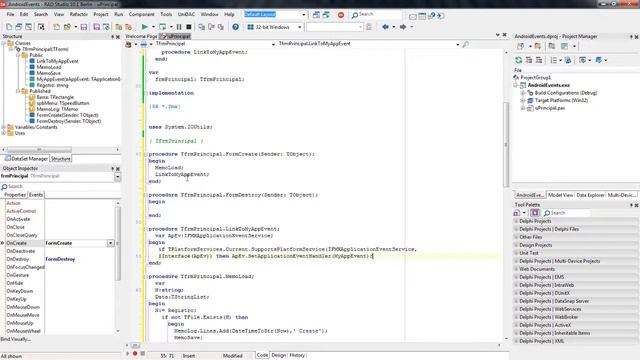This screenshot has width=640, height=360.
Task: Switch to the Welcome Page tab
Action: [141, 36]
